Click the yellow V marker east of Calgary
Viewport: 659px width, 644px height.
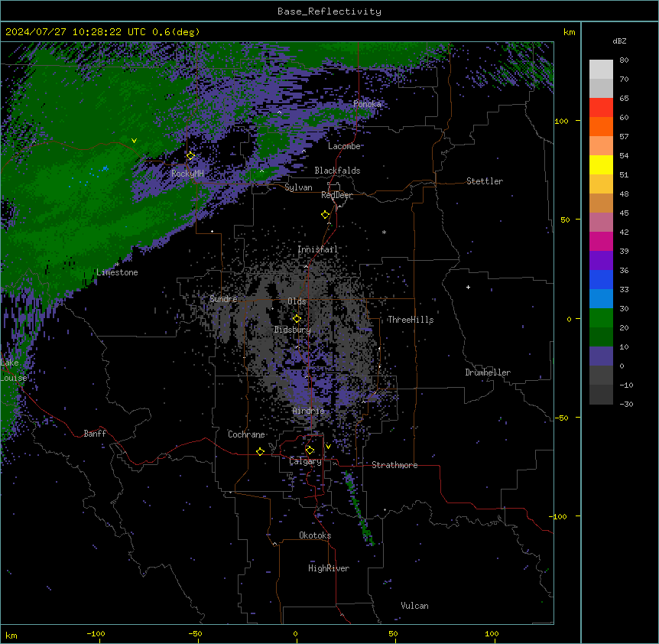point(328,447)
